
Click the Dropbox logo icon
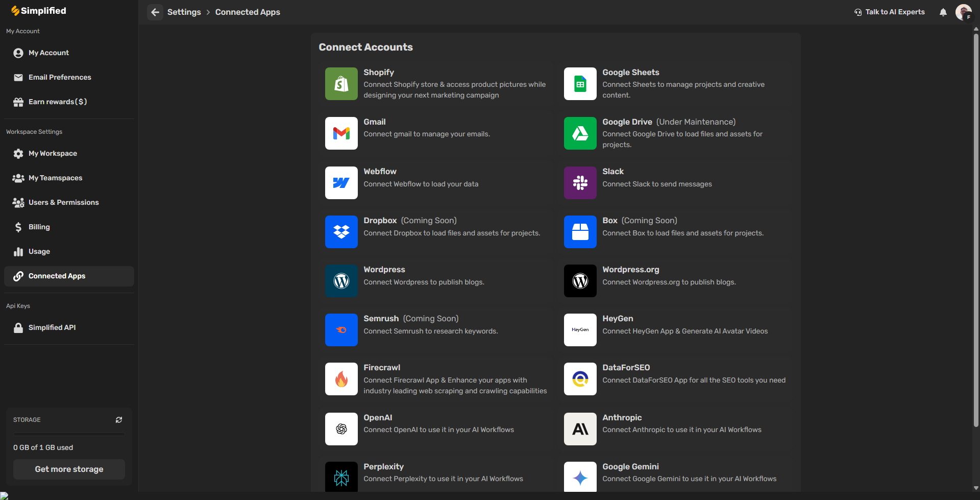pyautogui.click(x=341, y=232)
